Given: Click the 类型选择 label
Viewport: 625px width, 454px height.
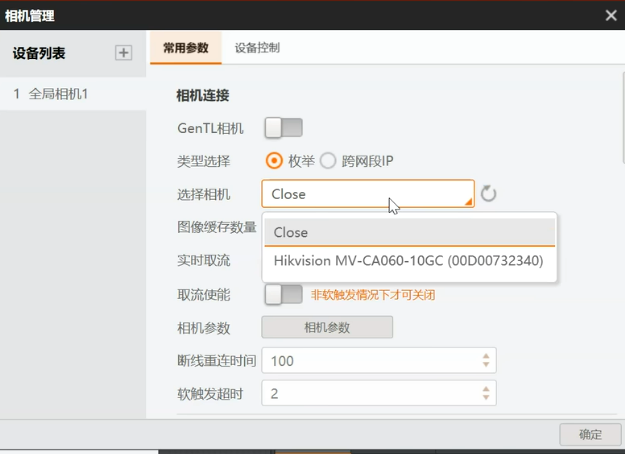Looking at the screenshot, I should click(x=204, y=161).
